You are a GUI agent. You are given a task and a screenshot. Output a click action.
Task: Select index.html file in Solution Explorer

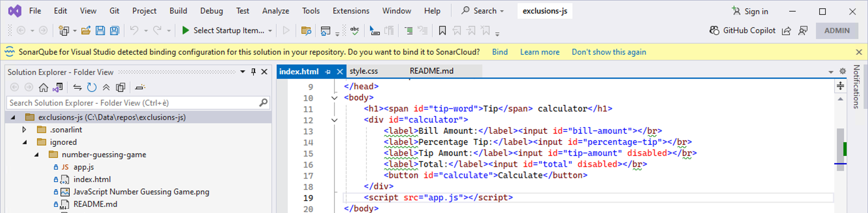pyautogui.click(x=92, y=179)
